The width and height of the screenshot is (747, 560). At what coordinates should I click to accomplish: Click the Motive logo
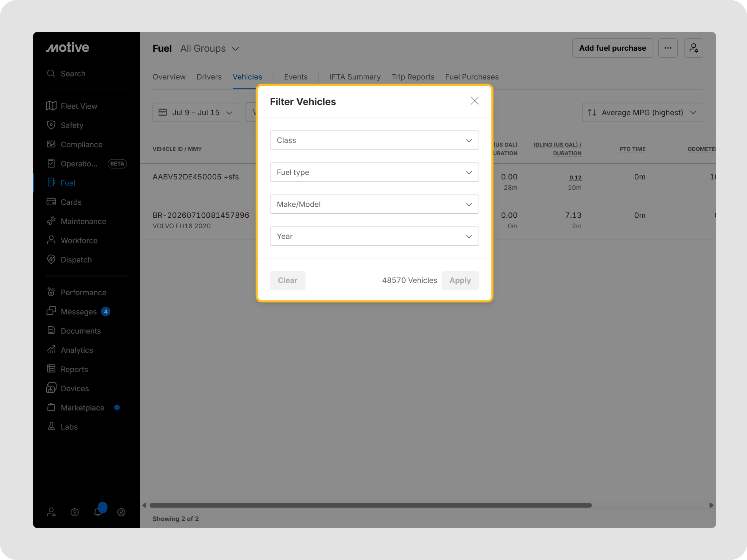click(67, 47)
